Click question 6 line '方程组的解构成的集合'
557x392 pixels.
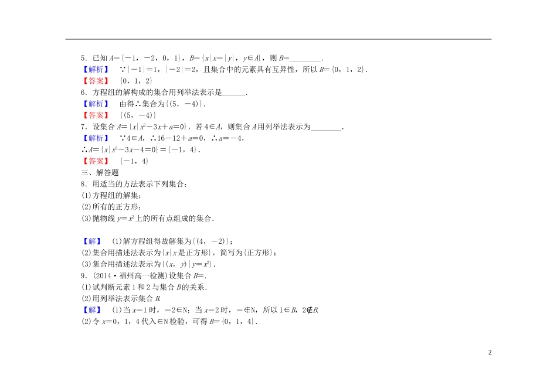point(164,93)
